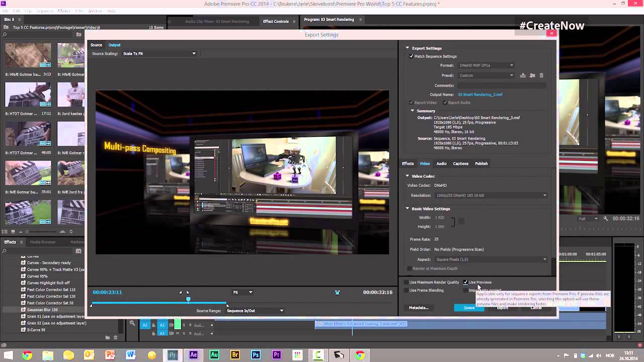Viewport: 644px width, 362px height.
Task: Open the Source Scaling dropdown
Action: tap(159, 54)
